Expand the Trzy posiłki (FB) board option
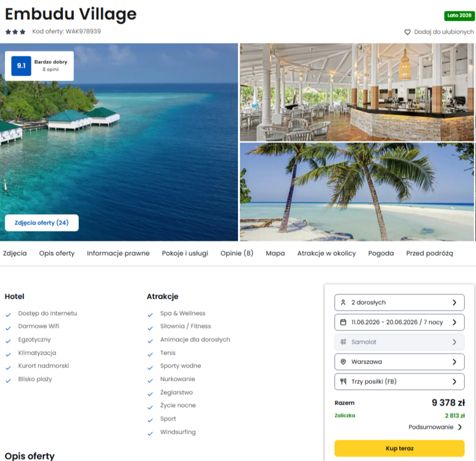 [x=399, y=381]
